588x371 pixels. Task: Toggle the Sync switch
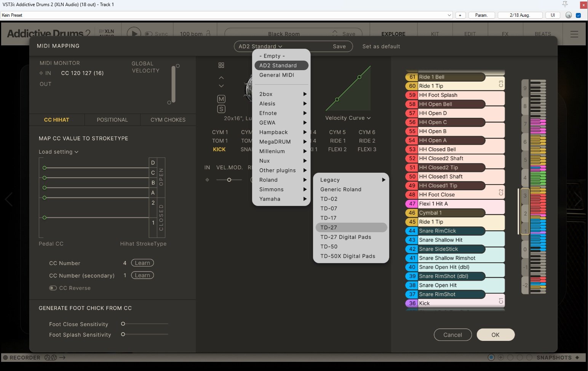149,34
